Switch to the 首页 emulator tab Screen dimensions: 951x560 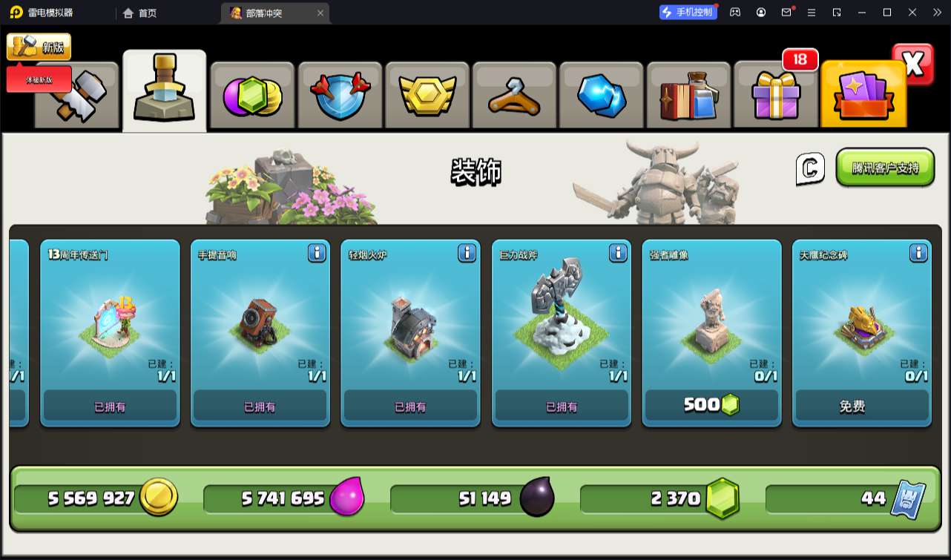140,13
